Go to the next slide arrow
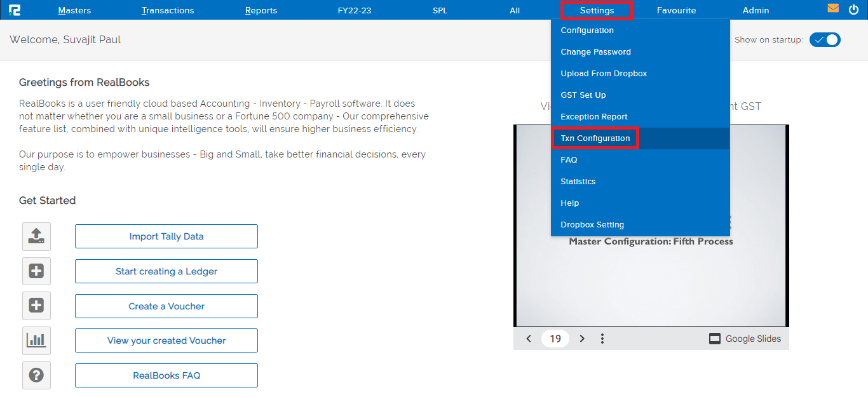The image size is (868, 397). click(582, 339)
